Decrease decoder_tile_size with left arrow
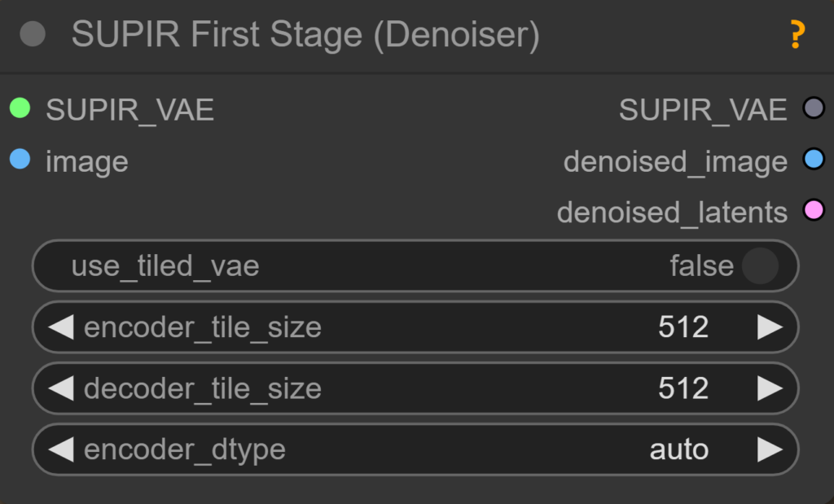Image resolution: width=834 pixels, height=504 pixels. tap(60, 388)
